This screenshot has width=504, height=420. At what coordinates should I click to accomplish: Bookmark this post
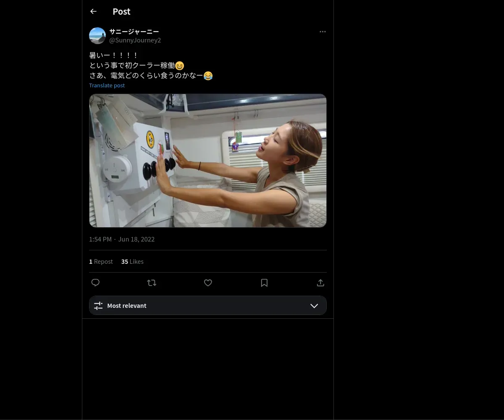(264, 283)
